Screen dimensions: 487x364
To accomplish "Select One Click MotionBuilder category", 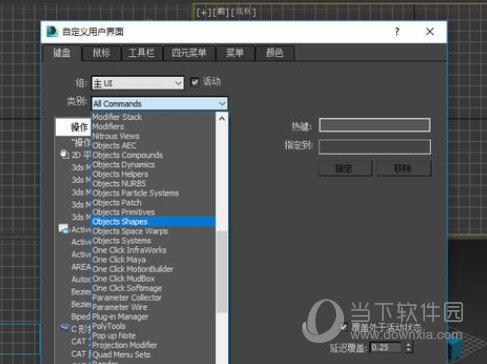I will click(x=153, y=269).
